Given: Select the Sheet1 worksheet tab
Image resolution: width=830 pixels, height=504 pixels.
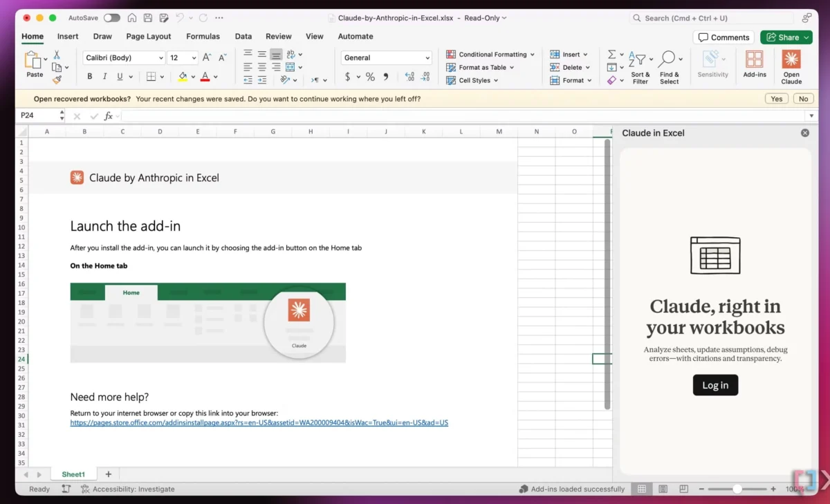Looking at the screenshot, I should [73, 474].
